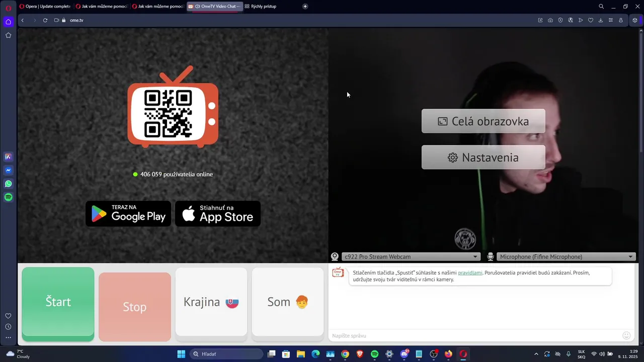Open Spotify from Windows taskbar

[x=374, y=354]
